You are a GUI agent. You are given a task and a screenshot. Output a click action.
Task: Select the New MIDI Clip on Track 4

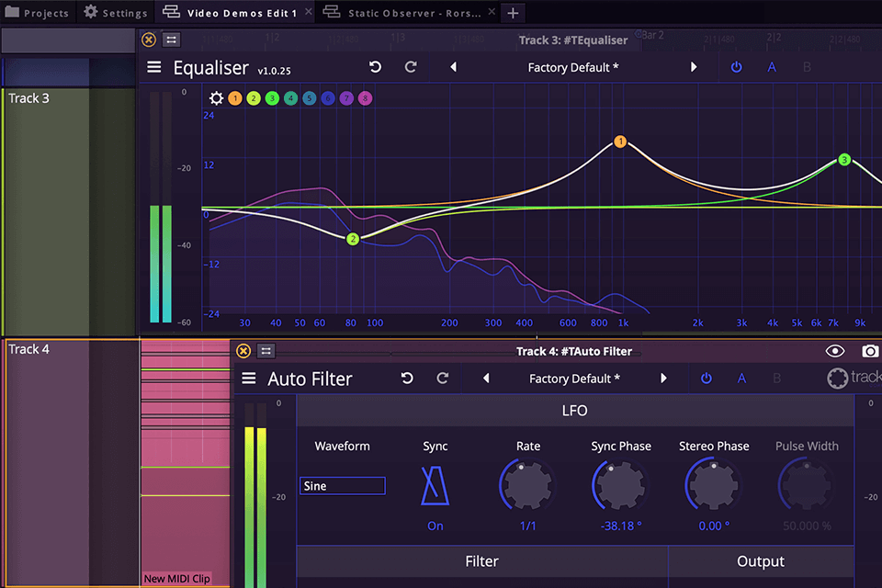pos(178,579)
